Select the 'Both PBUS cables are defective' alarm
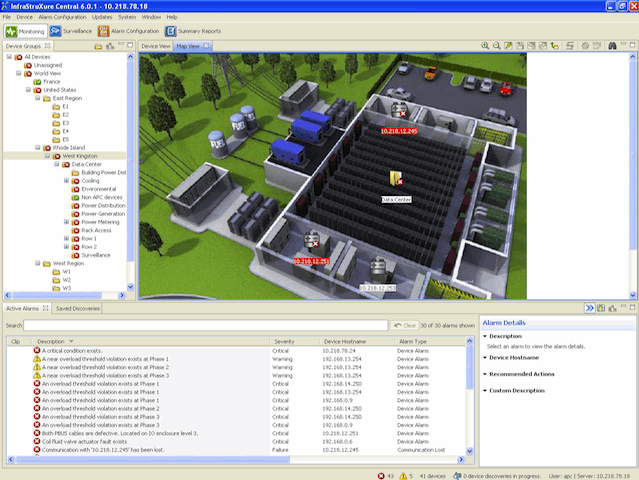This screenshot has width=639, height=480. tap(236, 434)
